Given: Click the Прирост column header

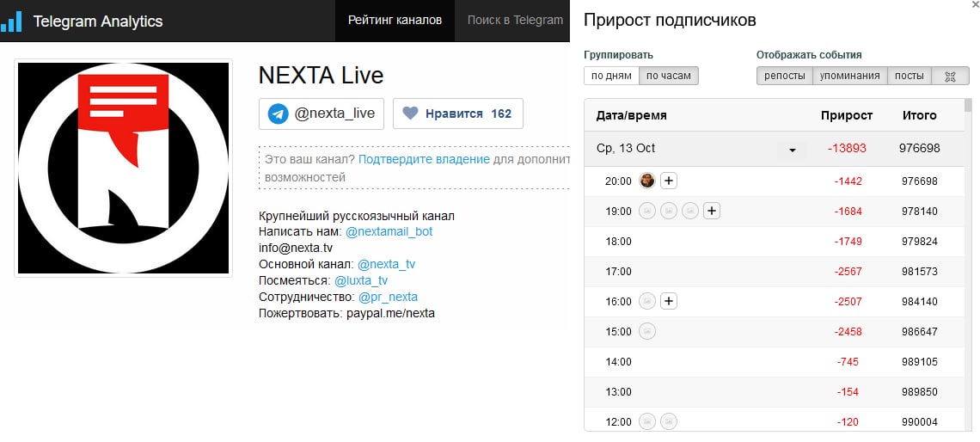Looking at the screenshot, I should (x=847, y=115).
